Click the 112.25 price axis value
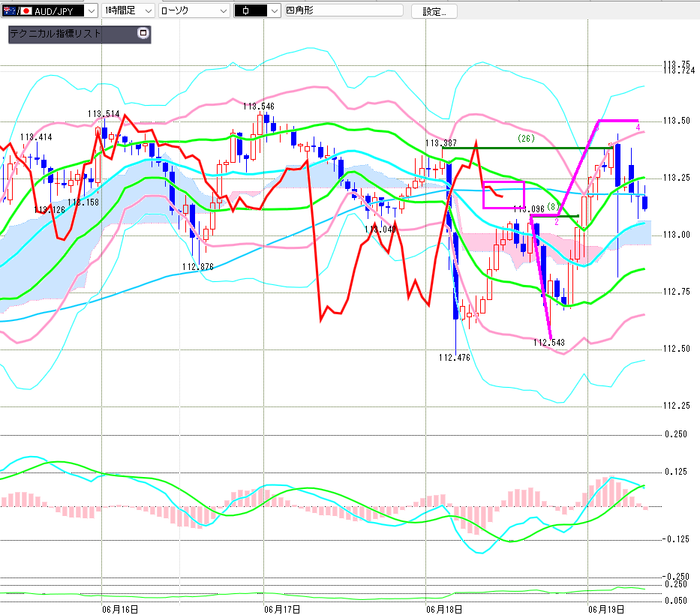 [676, 405]
